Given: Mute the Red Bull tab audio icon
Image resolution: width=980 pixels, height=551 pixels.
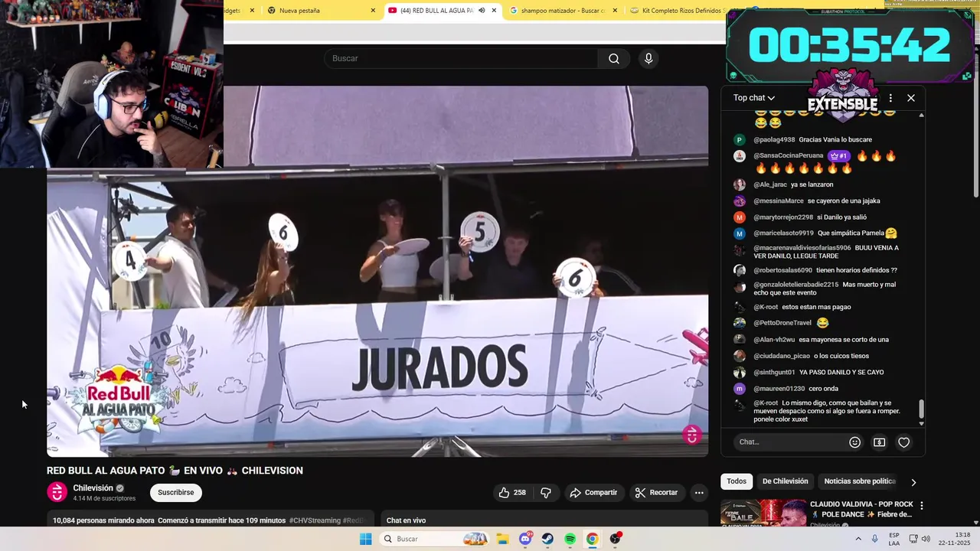Looking at the screenshot, I should pos(482,11).
